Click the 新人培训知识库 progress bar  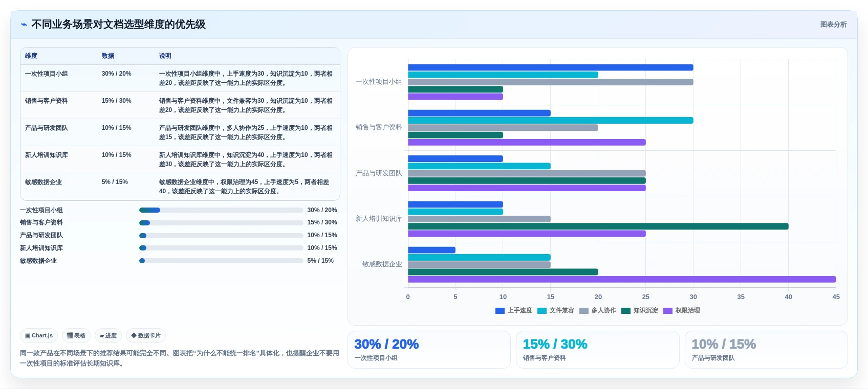(221, 248)
